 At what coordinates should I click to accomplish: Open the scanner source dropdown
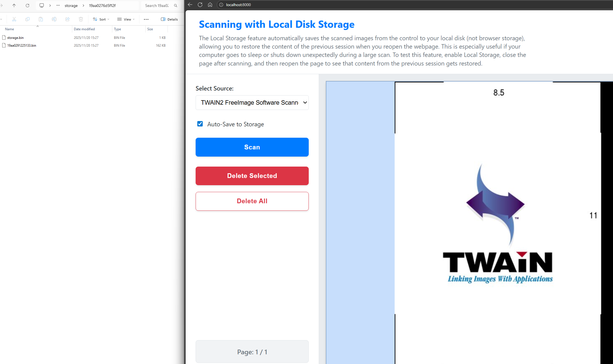click(252, 102)
